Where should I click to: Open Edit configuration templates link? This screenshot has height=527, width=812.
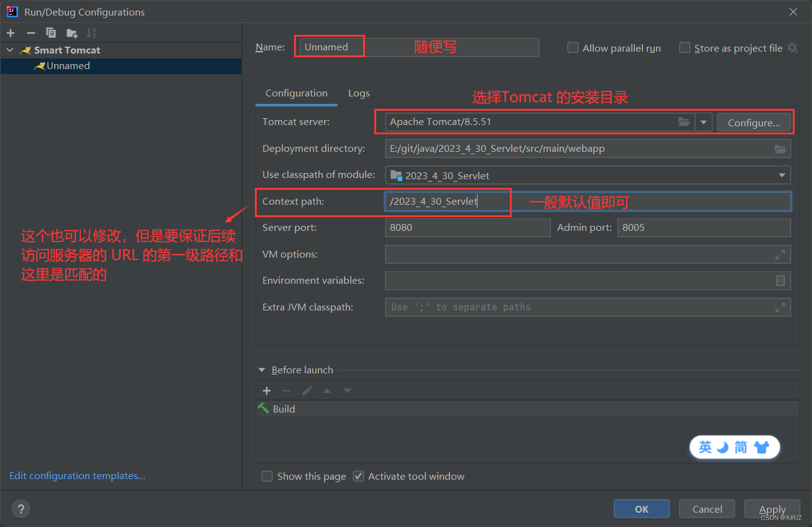pos(77,476)
